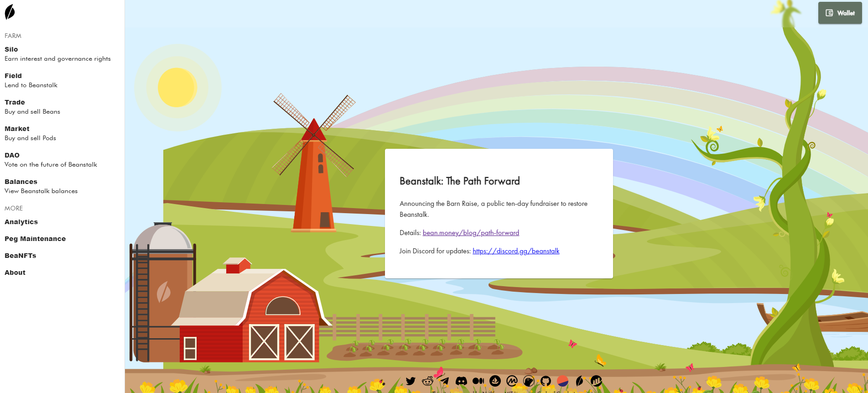
Task: Open the CoinGecko gecko icon
Action: [x=529, y=381]
